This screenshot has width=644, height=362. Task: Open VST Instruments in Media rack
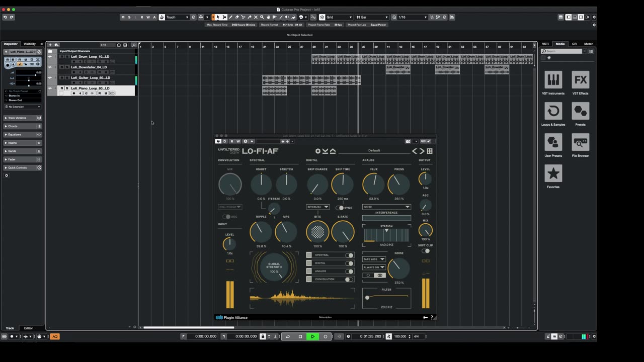pyautogui.click(x=553, y=82)
